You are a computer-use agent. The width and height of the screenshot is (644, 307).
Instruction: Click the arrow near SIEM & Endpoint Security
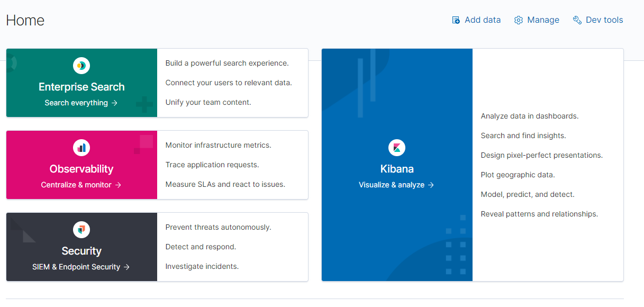pyautogui.click(x=126, y=267)
